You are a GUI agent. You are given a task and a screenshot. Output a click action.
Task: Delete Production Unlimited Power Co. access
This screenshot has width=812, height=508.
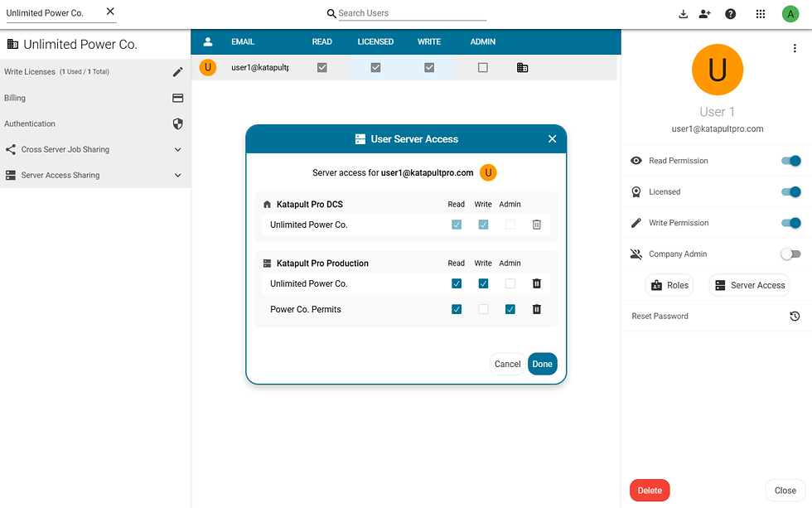(537, 283)
